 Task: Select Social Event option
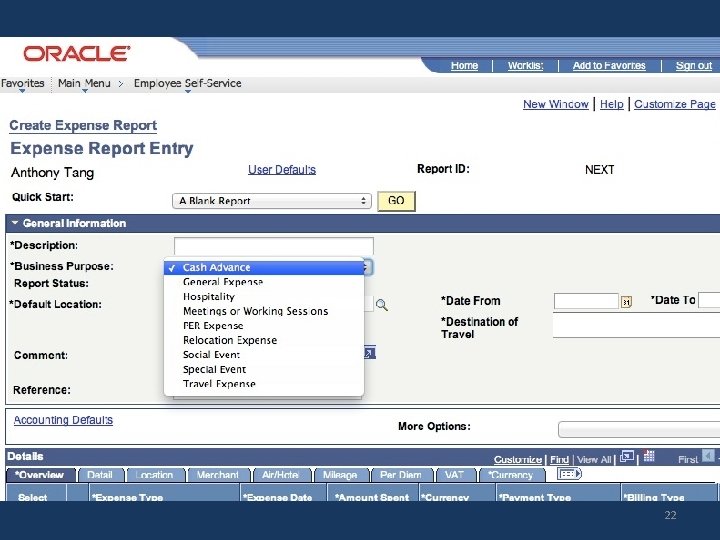click(x=264, y=355)
